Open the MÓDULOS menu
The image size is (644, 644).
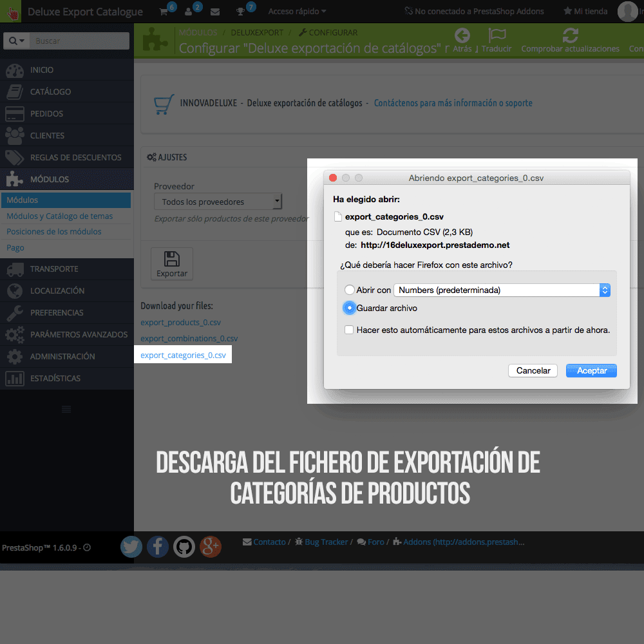[67, 179]
